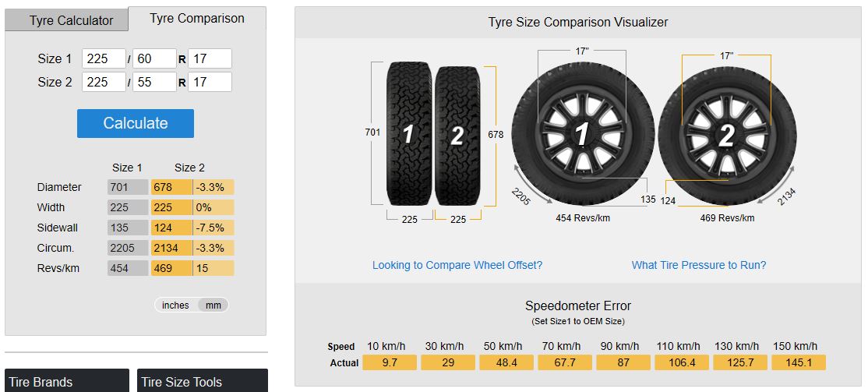Open Looking to Compare Wheel Offset link
This screenshot has height=392, width=868.
(457, 265)
